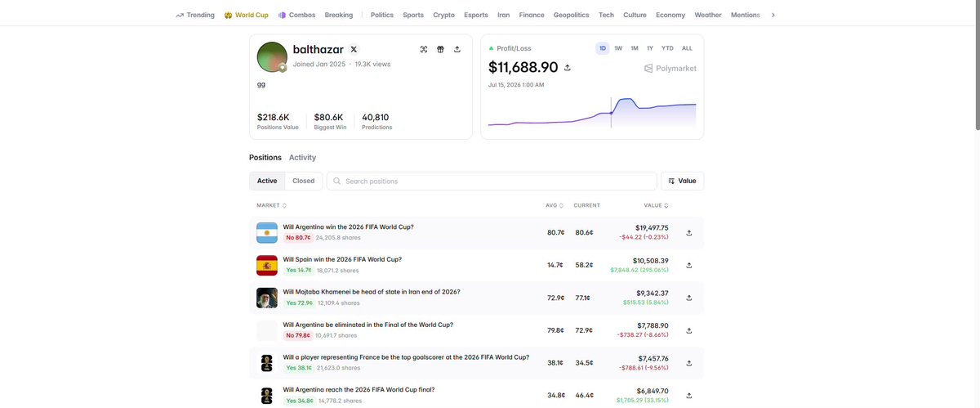
Task: Open the Crypto category
Action: [x=444, y=15]
